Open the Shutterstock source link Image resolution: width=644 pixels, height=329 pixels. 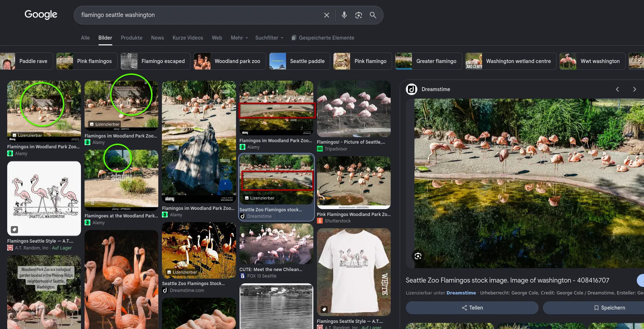(337, 221)
